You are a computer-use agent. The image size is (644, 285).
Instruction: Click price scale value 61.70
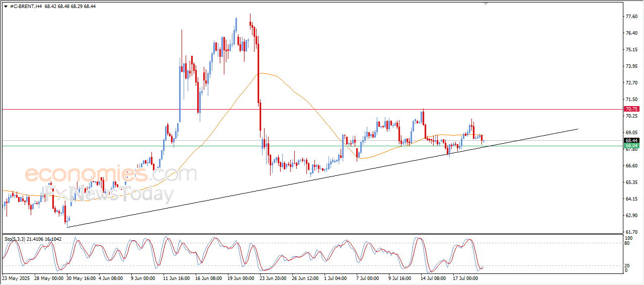631,232
